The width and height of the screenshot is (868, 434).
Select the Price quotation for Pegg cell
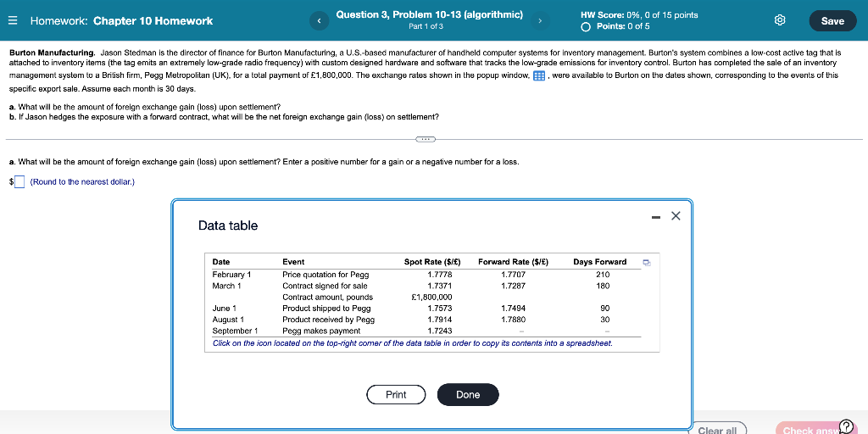[x=325, y=274]
